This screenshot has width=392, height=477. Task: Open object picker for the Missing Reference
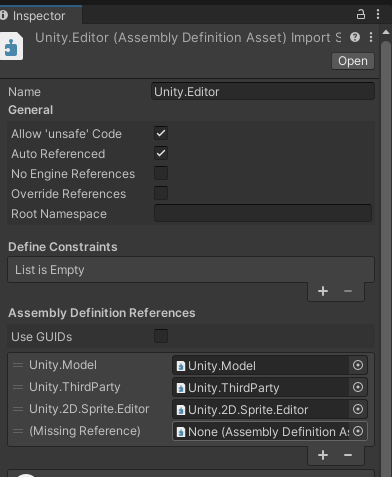(358, 431)
